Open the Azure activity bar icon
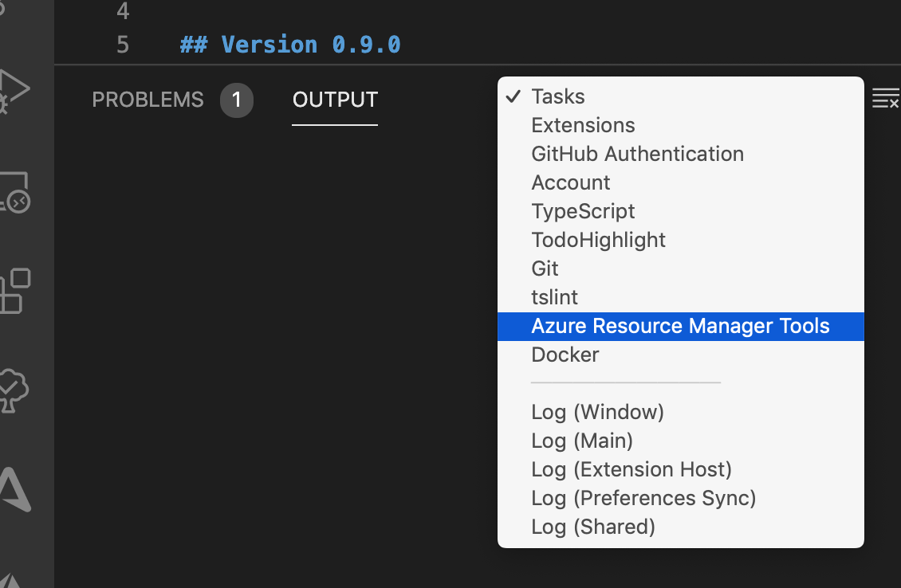 pyautogui.click(x=15, y=489)
